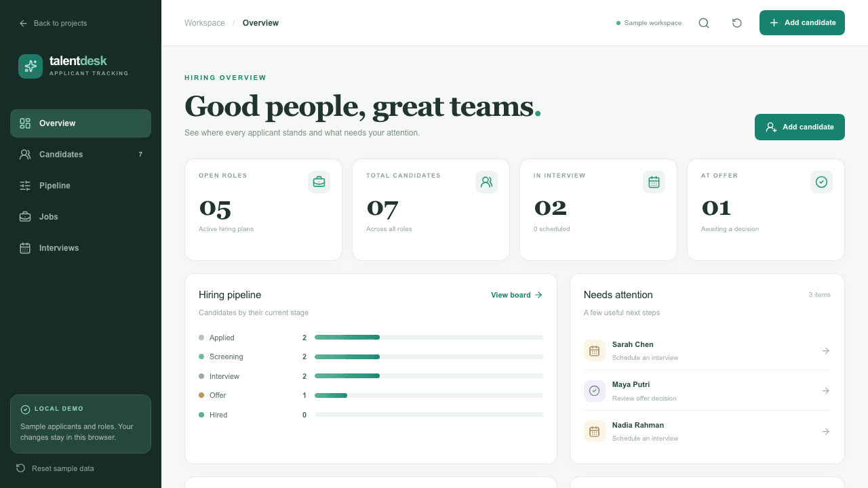Click the Workspace breadcrumb
This screenshot has height=488, width=868.
[205, 23]
